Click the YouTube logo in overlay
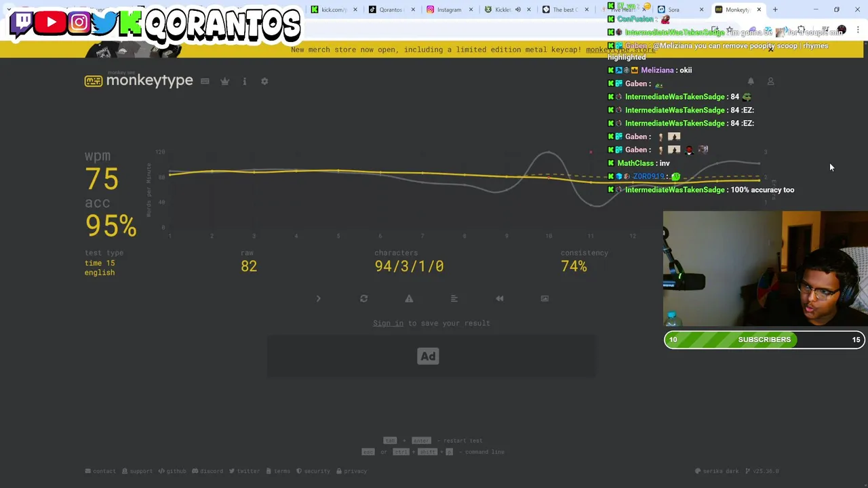 [x=51, y=22]
